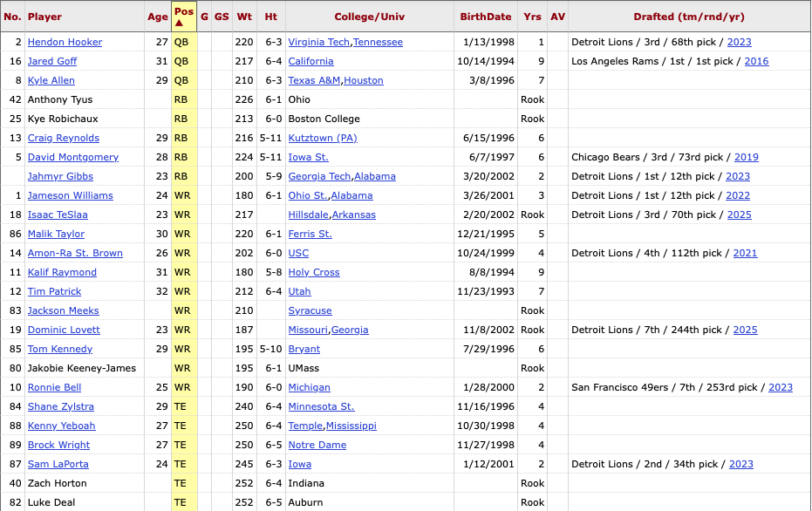Open USC college link
812x511 pixels.
pos(298,253)
